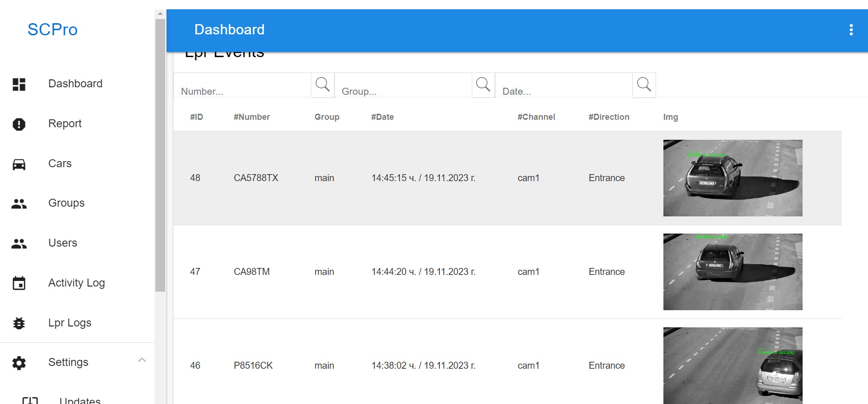The width and height of the screenshot is (868, 404).
Task: Click the Report exclamation icon
Action: pyautogui.click(x=19, y=124)
